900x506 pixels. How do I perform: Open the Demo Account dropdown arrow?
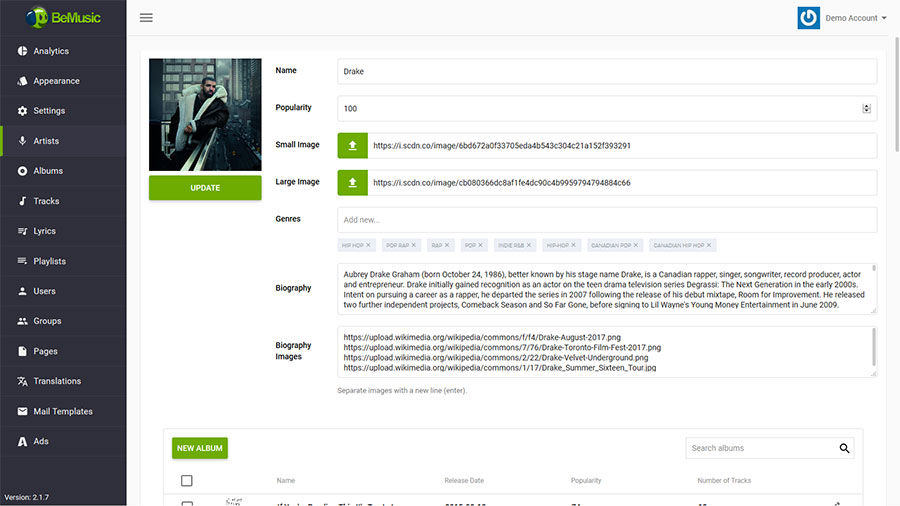coord(884,18)
